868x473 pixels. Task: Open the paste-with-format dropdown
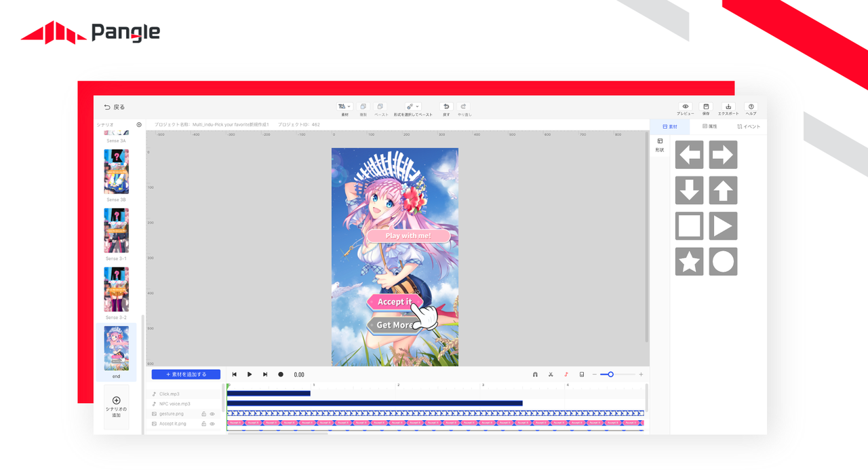412,107
